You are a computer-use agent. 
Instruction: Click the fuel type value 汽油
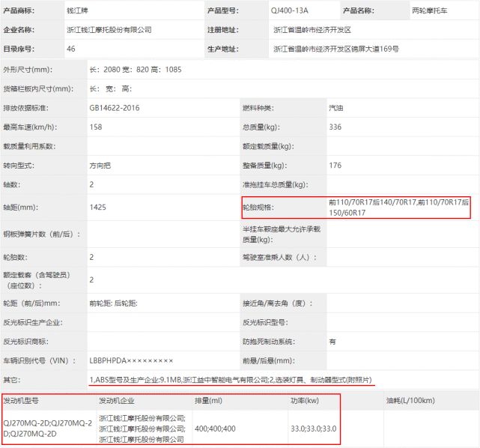(335, 108)
